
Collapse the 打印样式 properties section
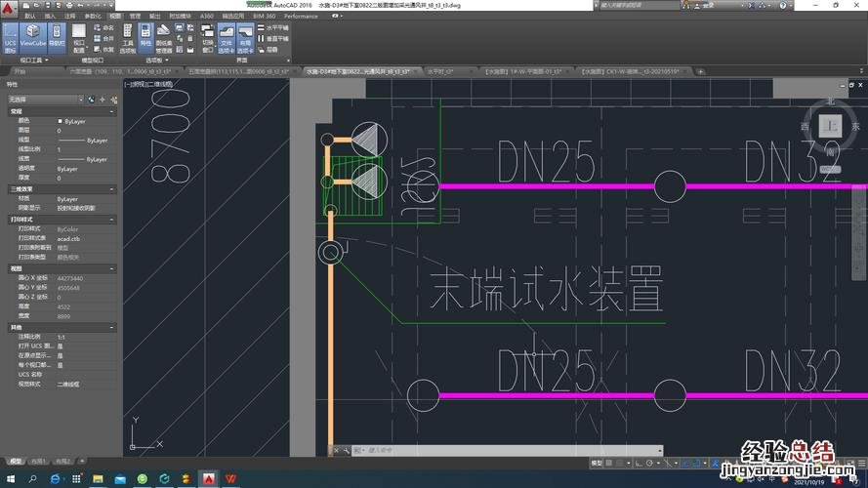(x=113, y=220)
